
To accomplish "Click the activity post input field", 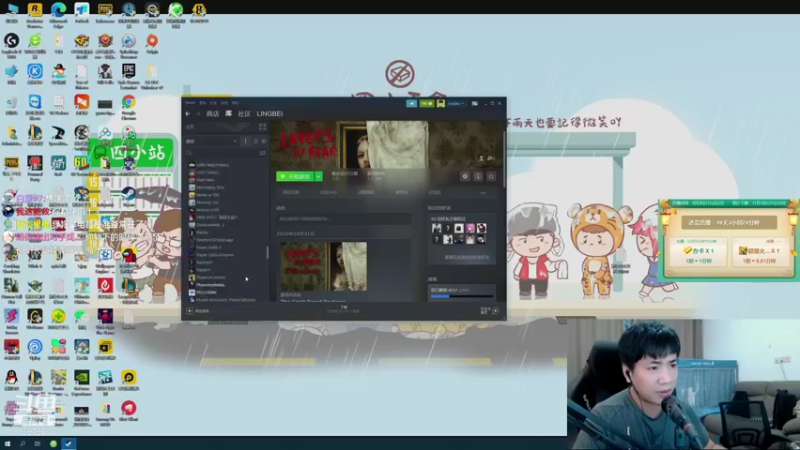I will point(343,219).
